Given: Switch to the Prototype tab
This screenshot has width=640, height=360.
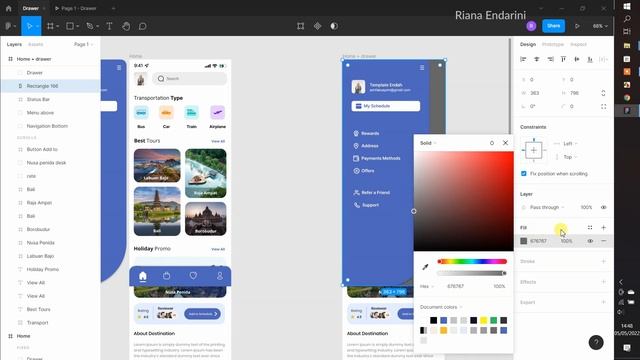Looking at the screenshot, I should (553, 44).
